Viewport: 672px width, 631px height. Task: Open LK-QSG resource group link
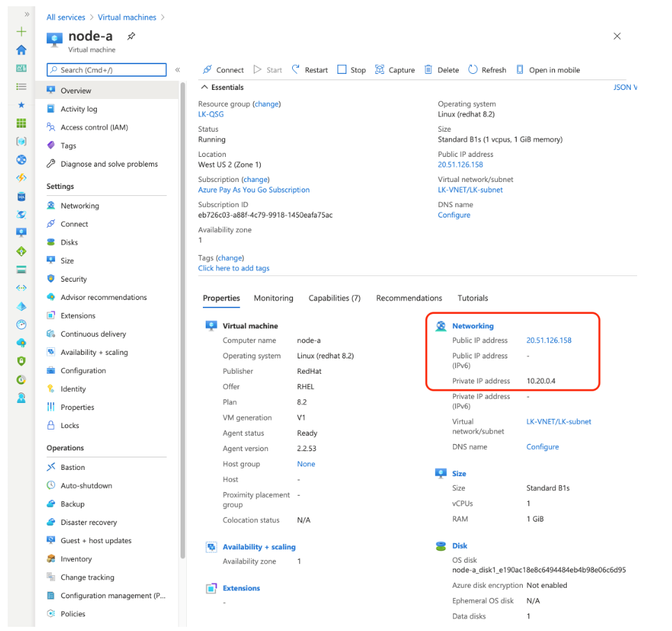point(211,114)
